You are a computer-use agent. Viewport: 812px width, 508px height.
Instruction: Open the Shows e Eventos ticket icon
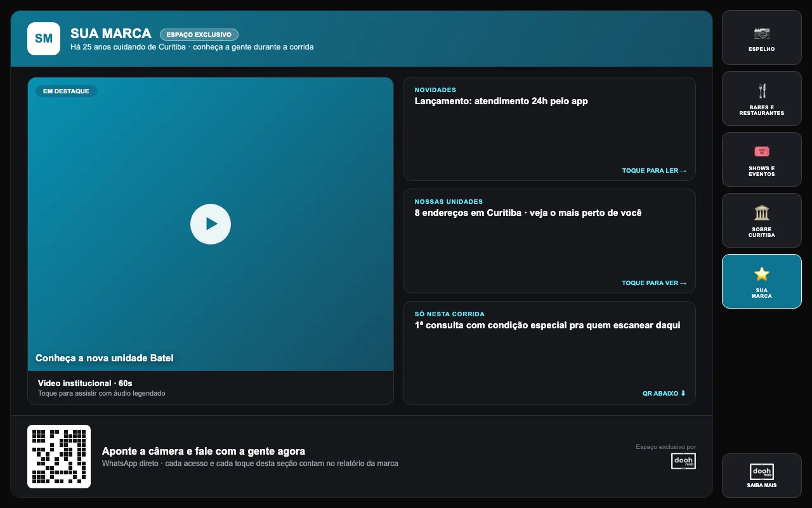click(x=761, y=151)
